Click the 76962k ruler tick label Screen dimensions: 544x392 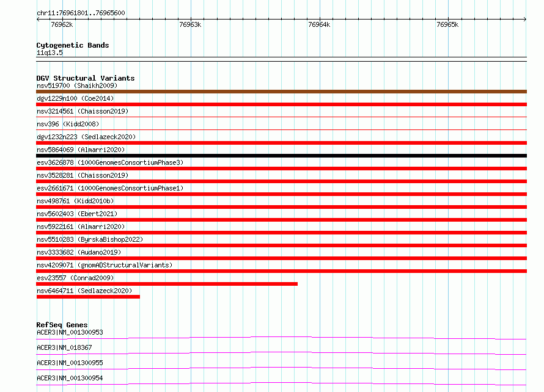click(x=62, y=24)
